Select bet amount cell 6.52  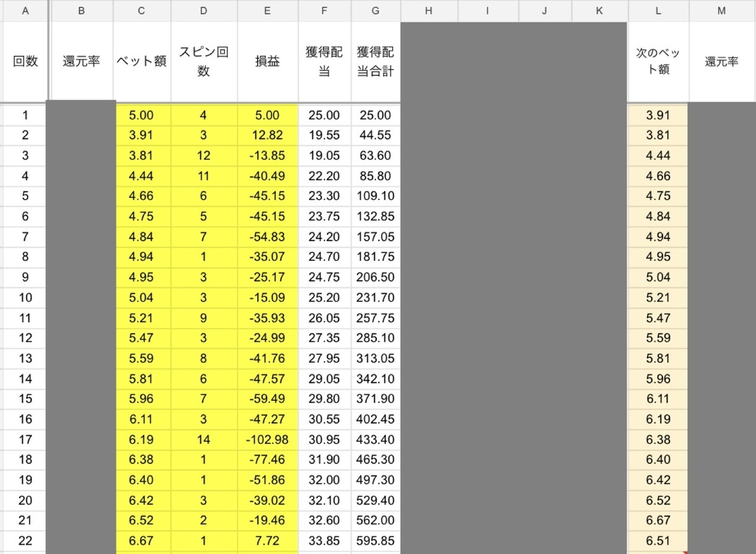[142, 521]
